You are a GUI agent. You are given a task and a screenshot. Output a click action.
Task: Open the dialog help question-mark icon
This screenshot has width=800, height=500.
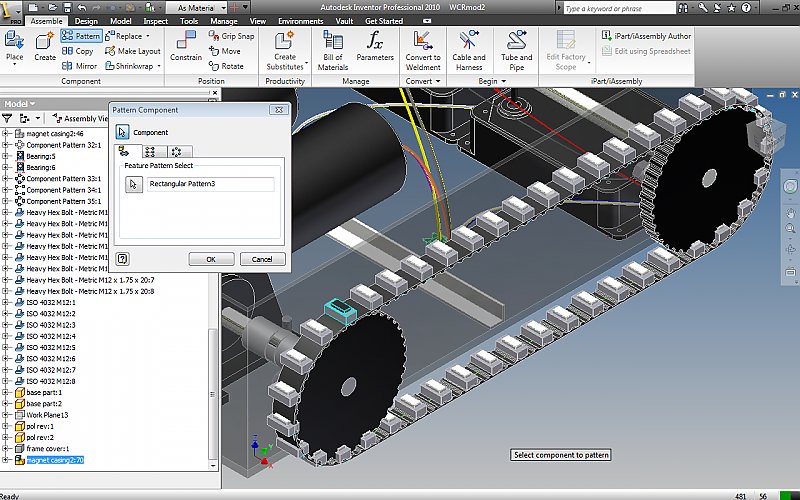coord(123,259)
